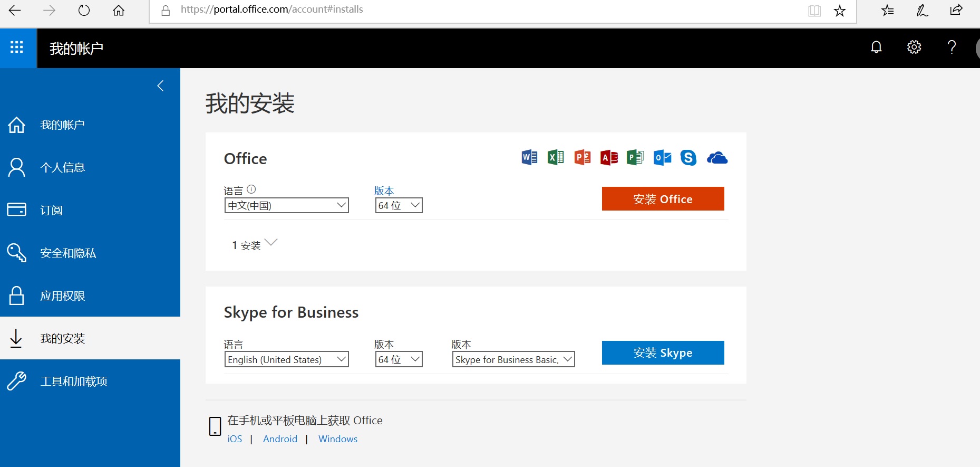Click the browser home icon
The image size is (980, 467).
tap(119, 10)
